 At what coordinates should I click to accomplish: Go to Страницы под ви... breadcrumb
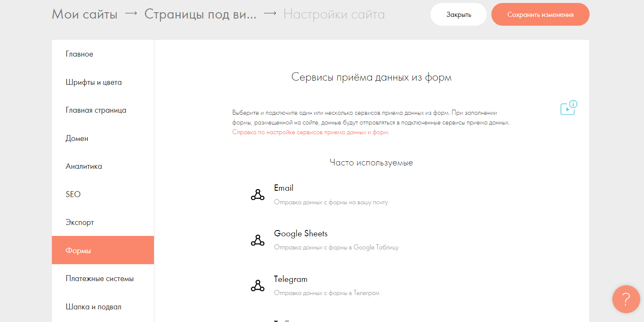coord(200,14)
